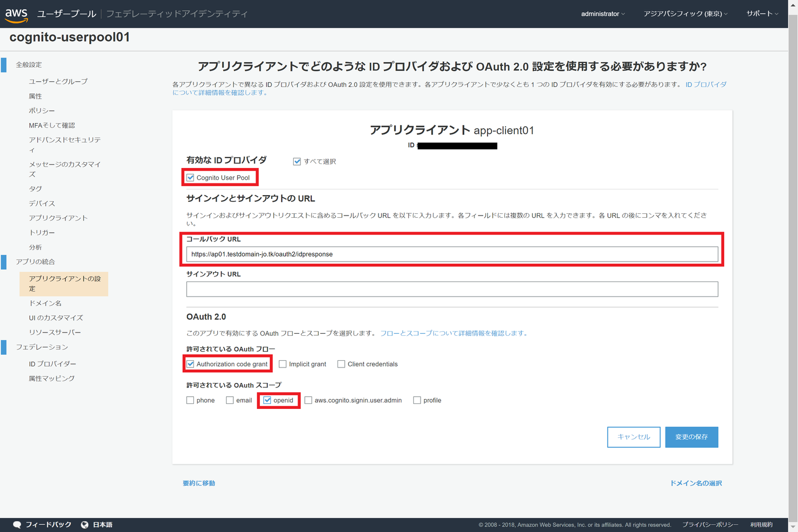Open ドメイン名 in the sidebar
Screen dimensions: 798x532
[45, 303]
